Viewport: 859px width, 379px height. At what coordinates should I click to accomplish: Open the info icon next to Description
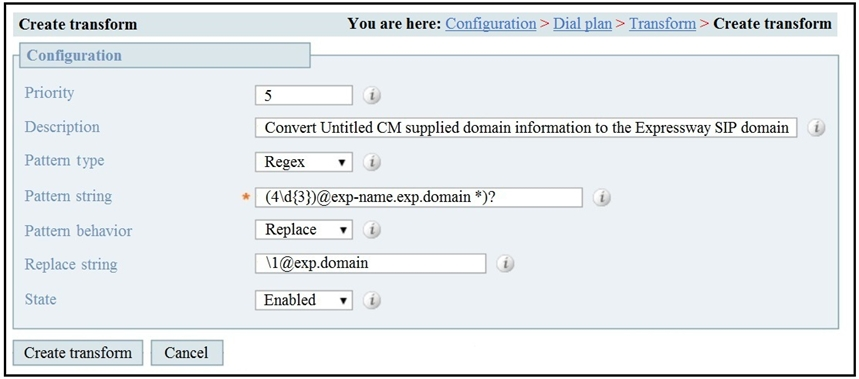coord(817,128)
